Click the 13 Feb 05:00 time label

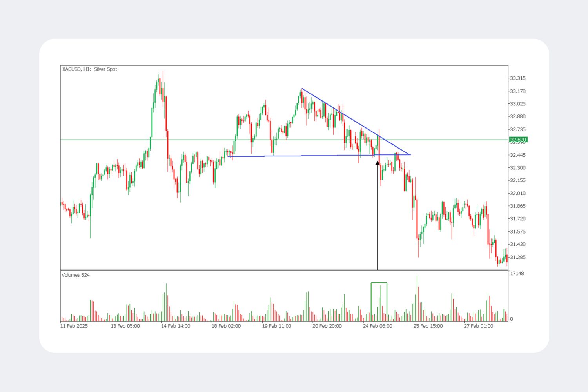125,326
